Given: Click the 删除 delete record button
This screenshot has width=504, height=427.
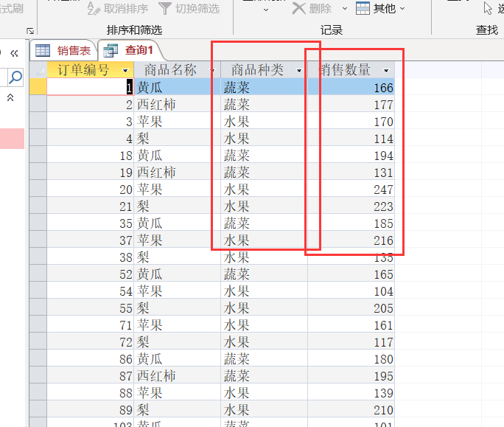Looking at the screenshot, I should 312,8.
